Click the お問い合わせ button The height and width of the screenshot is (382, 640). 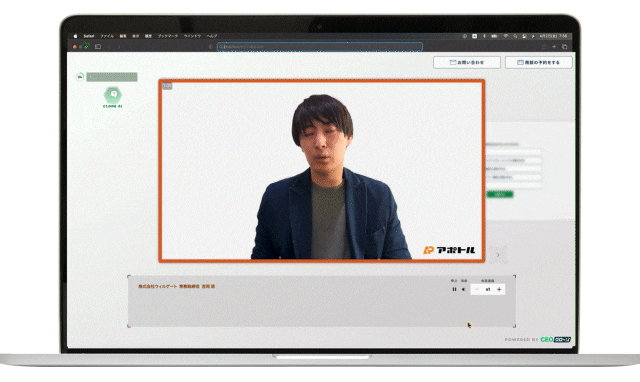point(467,62)
